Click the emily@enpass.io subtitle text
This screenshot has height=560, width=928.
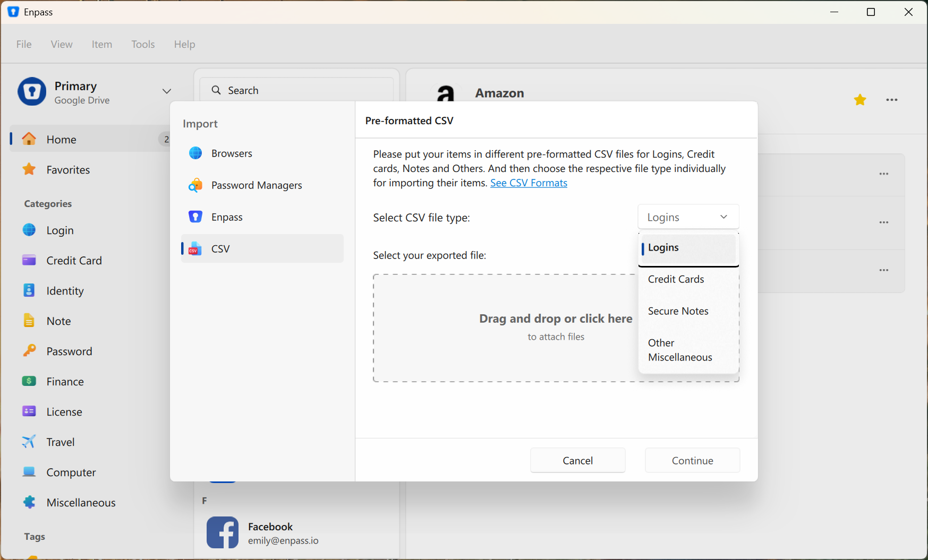[283, 540]
